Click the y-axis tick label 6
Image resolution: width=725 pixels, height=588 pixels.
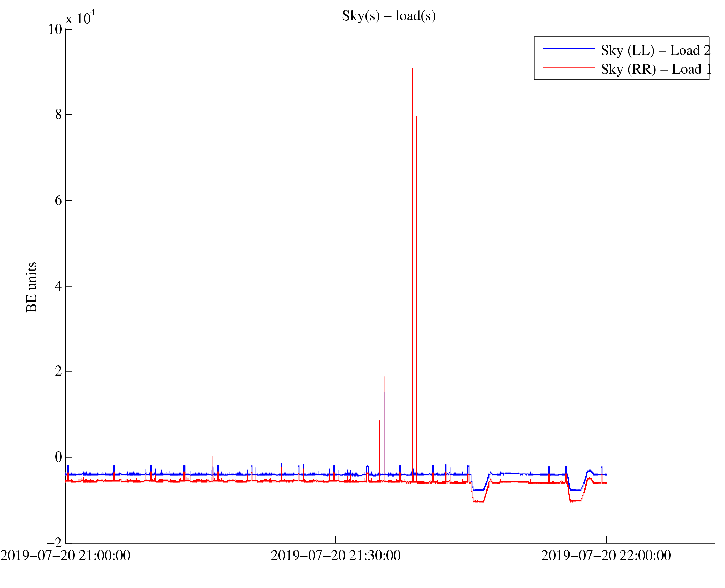(58, 200)
